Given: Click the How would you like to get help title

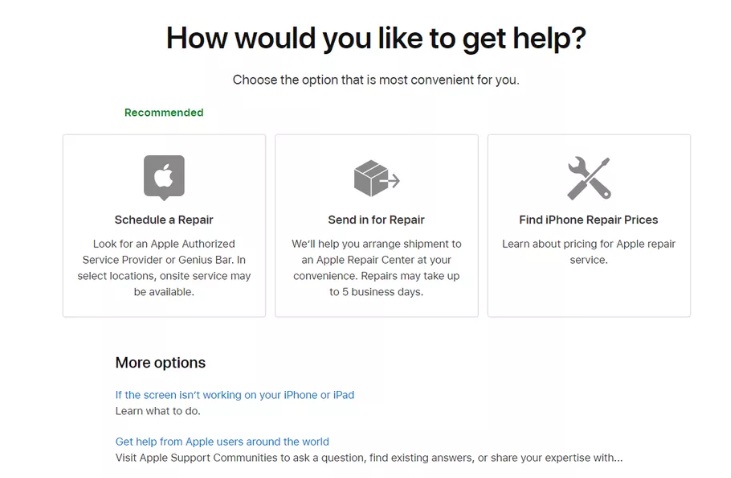Looking at the screenshot, I should (x=376, y=38).
